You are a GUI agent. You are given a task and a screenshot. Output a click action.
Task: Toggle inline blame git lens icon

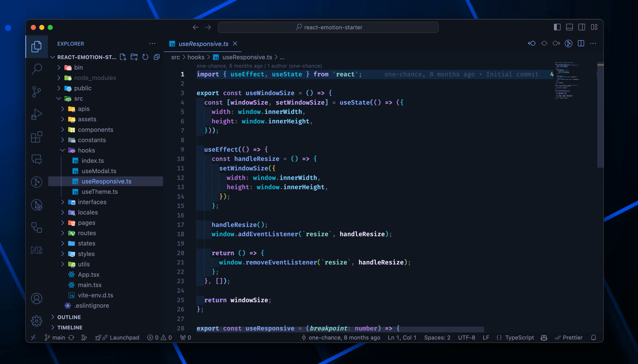coord(568,43)
